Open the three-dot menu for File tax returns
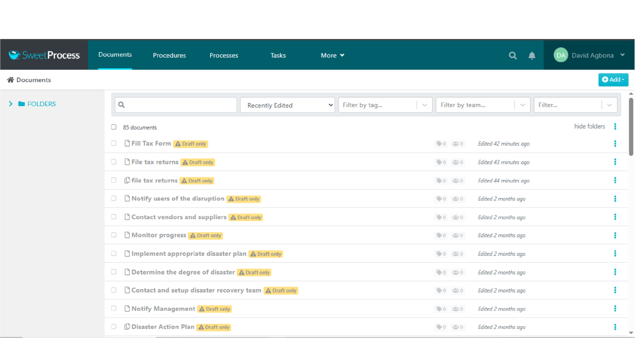Viewport: 644px width, 356px height. click(x=615, y=162)
